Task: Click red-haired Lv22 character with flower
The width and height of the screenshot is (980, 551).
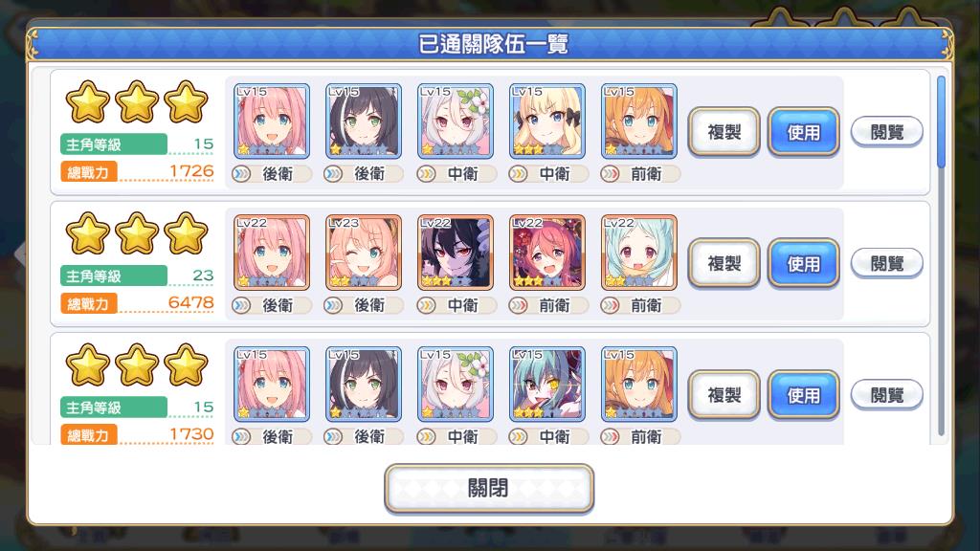Action: tap(546, 253)
